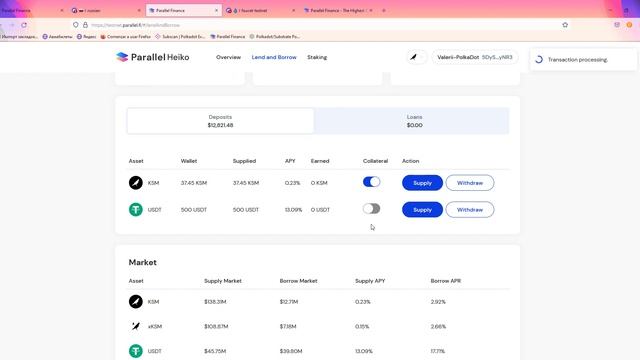Reload the page in the browser
The image size is (640, 360).
24,25
